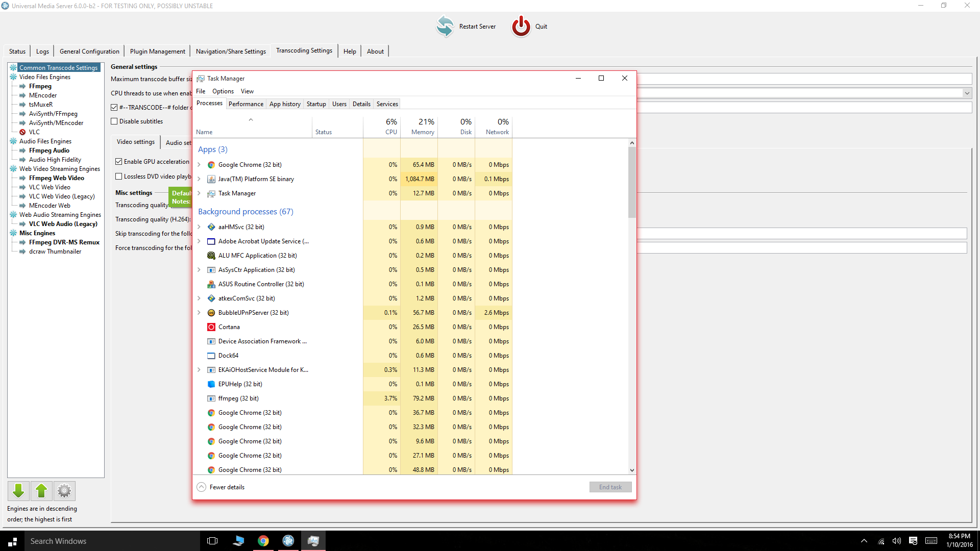Click Java Platform SE binary icon
Screen dimensions: 980x551
click(211, 179)
